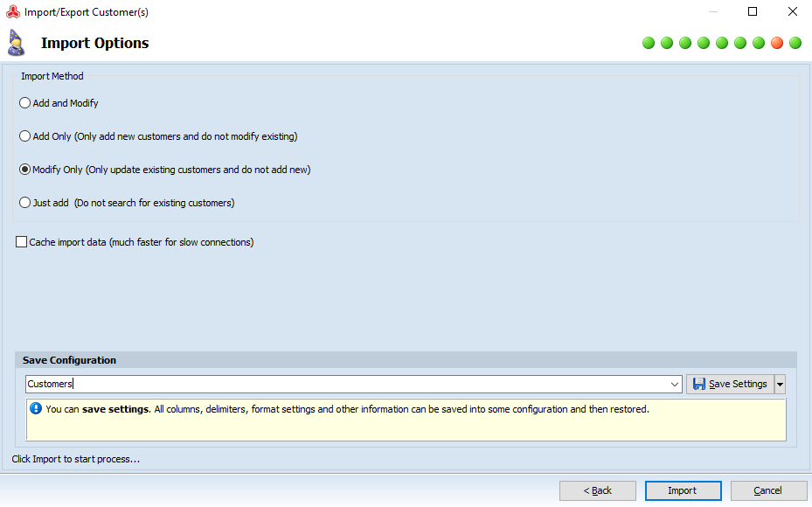Viewport: 812px width, 507px height.
Task: Click the floppy disk save icon
Action: [x=699, y=384]
